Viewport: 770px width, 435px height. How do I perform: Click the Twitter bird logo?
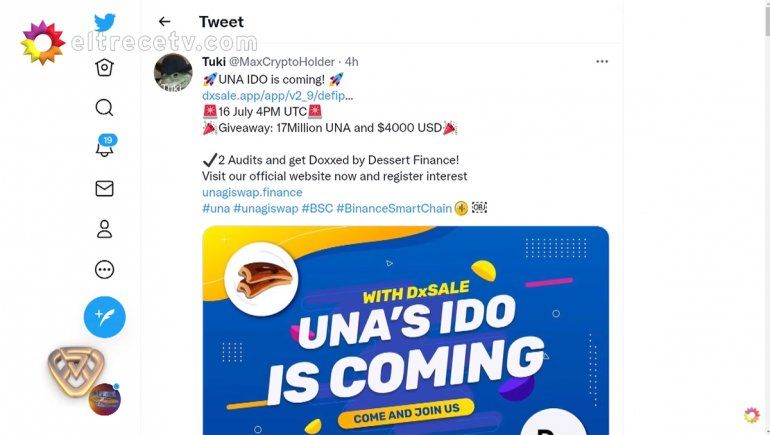click(105, 22)
